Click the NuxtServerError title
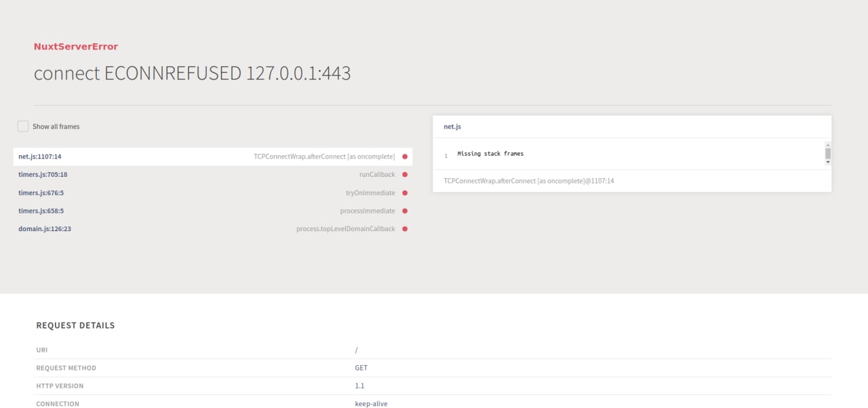The image size is (868, 408). coord(76,47)
